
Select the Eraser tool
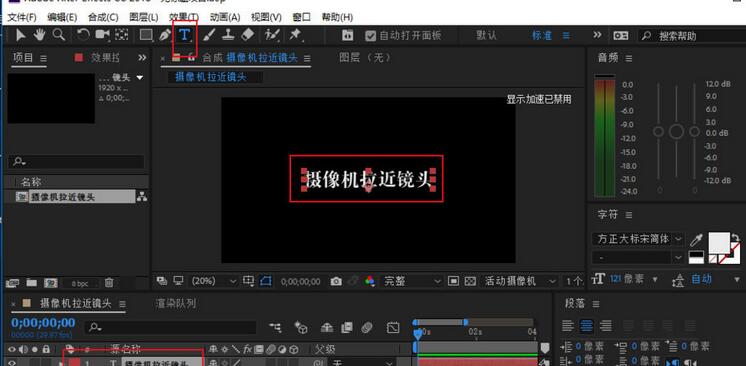click(248, 35)
